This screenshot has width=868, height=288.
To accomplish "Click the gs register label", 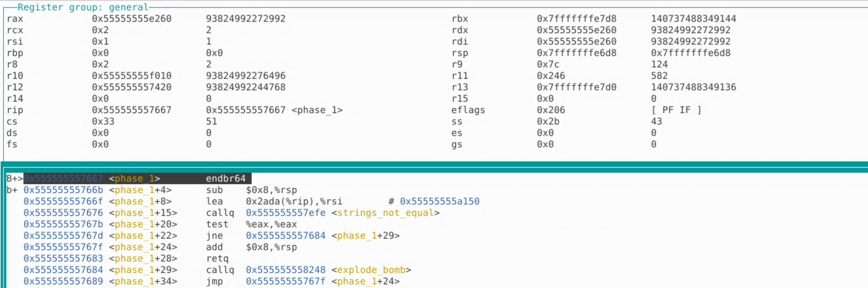I will (457, 144).
